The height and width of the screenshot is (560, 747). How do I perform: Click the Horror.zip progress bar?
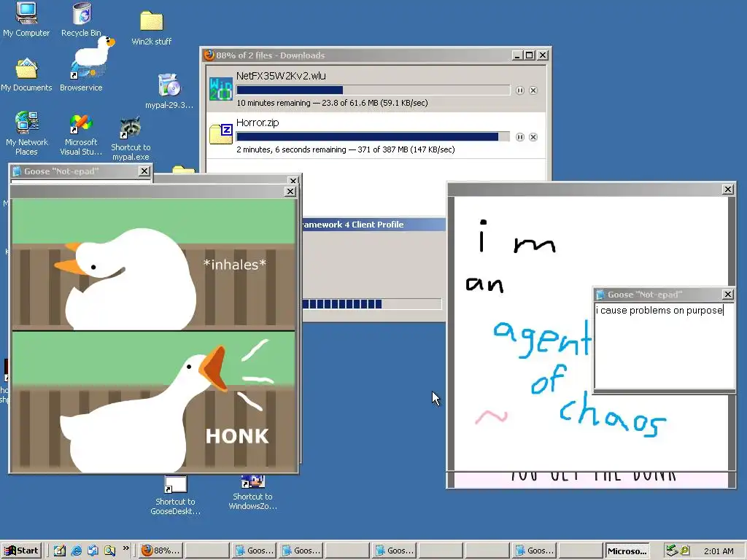point(373,137)
